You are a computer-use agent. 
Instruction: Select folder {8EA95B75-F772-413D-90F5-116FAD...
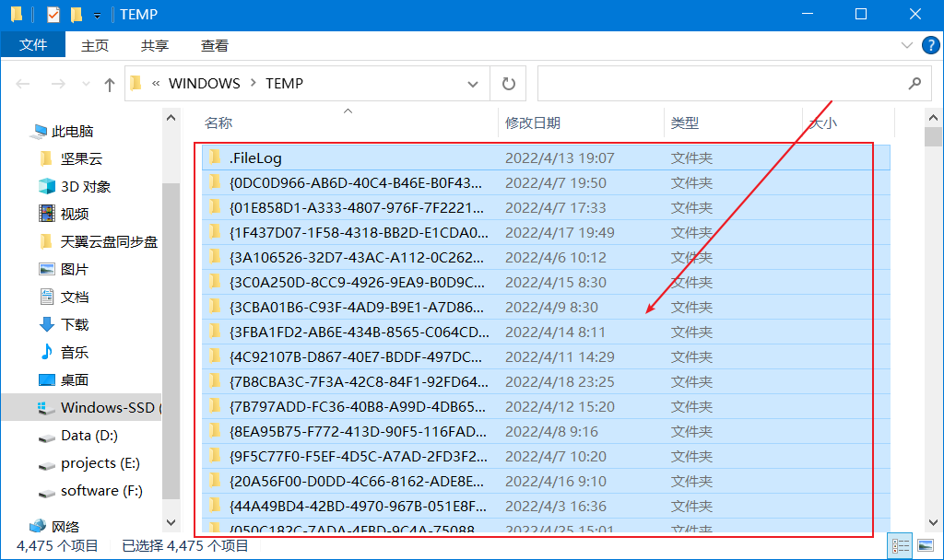click(x=359, y=431)
